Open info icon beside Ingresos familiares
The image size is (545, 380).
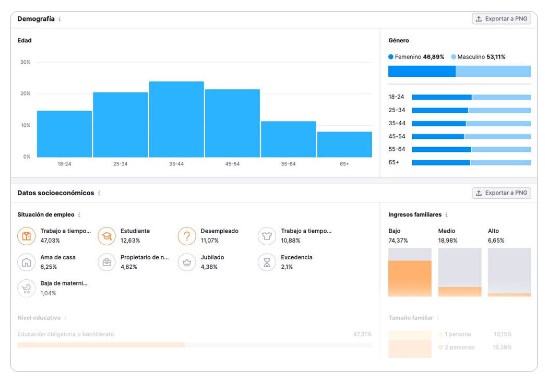tap(447, 215)
